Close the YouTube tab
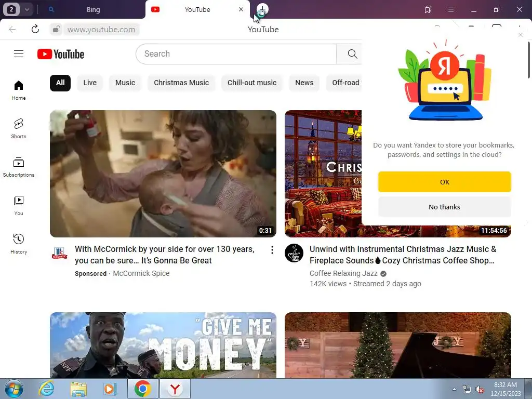 pos(241,9)
